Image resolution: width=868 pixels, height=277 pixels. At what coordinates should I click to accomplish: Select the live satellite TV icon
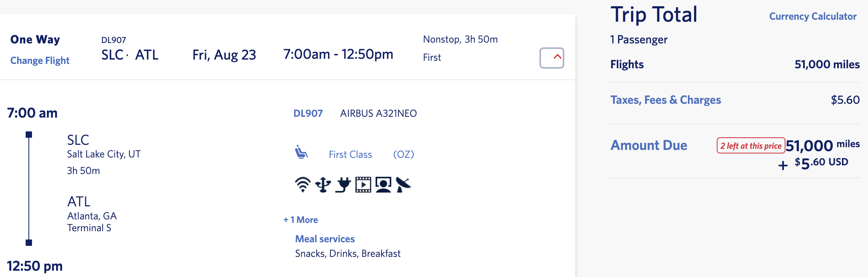[404, 183]
